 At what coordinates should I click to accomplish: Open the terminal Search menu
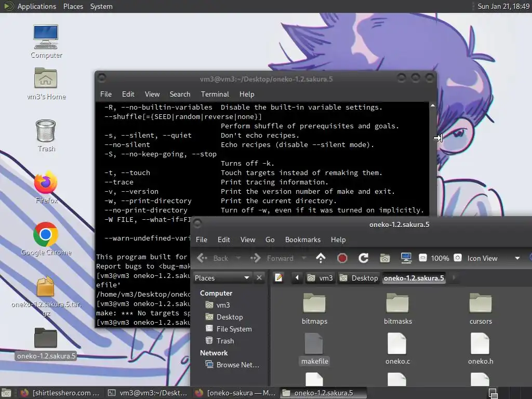coord(180,94)
